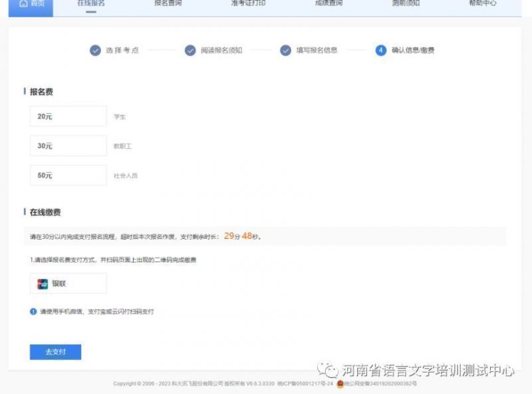Click the checkmark icon on 填写报名信息 step
This screenshot has width=532, height=394.
click(285, 49)
